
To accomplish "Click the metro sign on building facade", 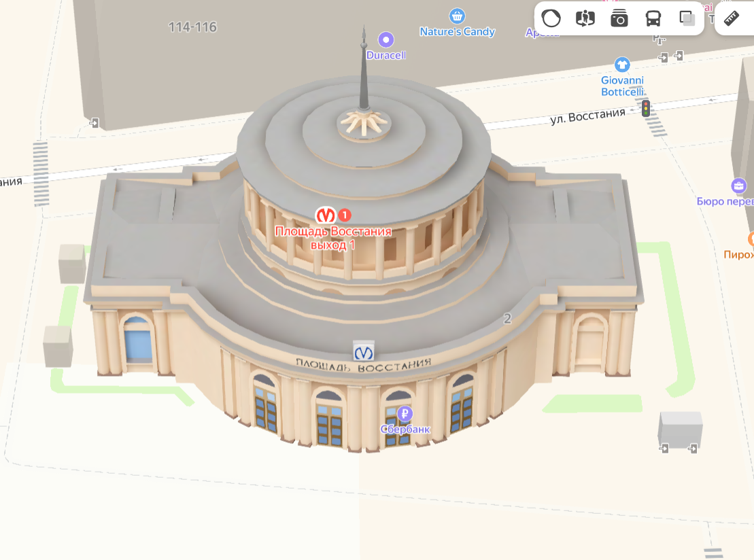I will pyautogui.click(x=364, y=353).
